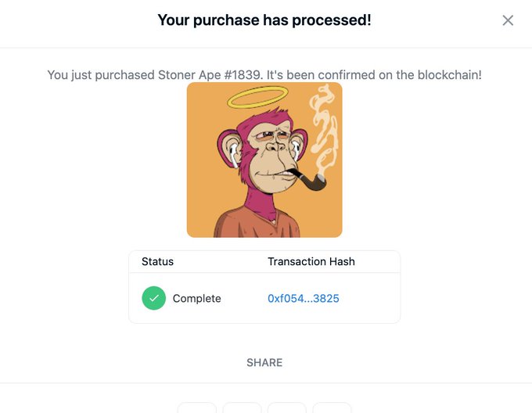Click the "Transaction Hash" column header
The width and height of the screenshot is (532, 413).
[311, 261]
